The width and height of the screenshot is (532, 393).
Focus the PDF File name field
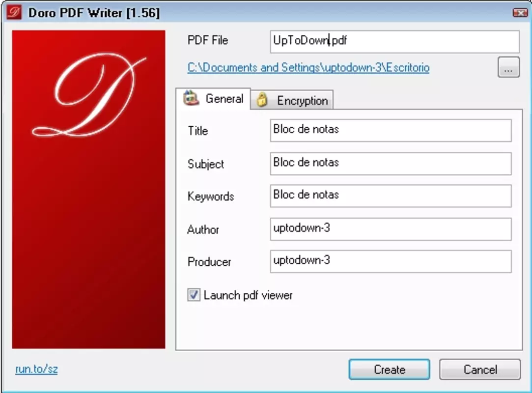(x=394, y=42)
